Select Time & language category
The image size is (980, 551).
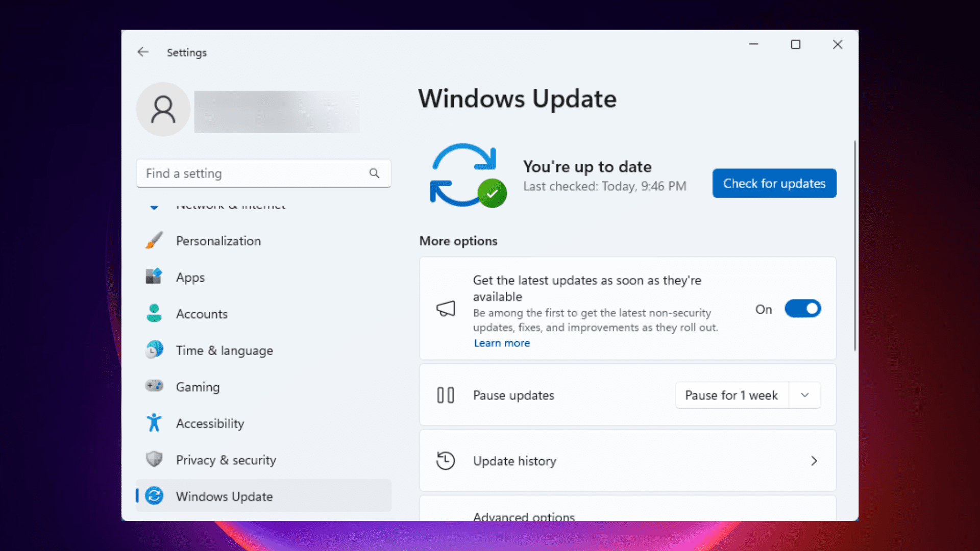click(264, 350)
